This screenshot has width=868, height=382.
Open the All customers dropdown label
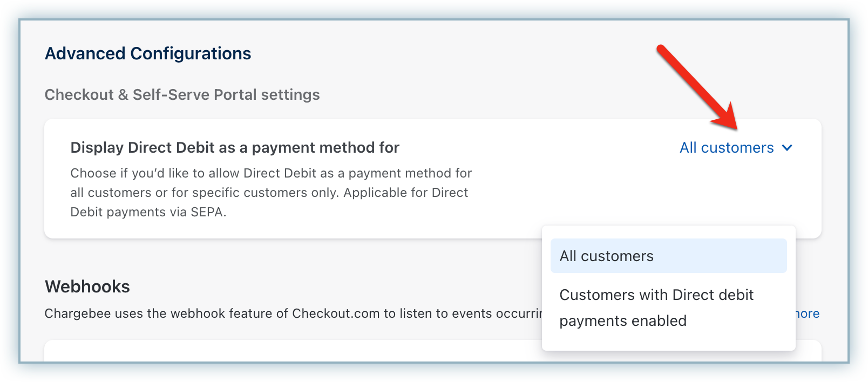point(726,148)
